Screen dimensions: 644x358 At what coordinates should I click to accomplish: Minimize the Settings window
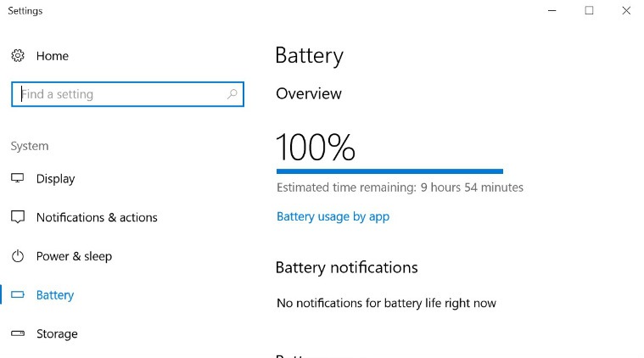click(x=552, y=11)
